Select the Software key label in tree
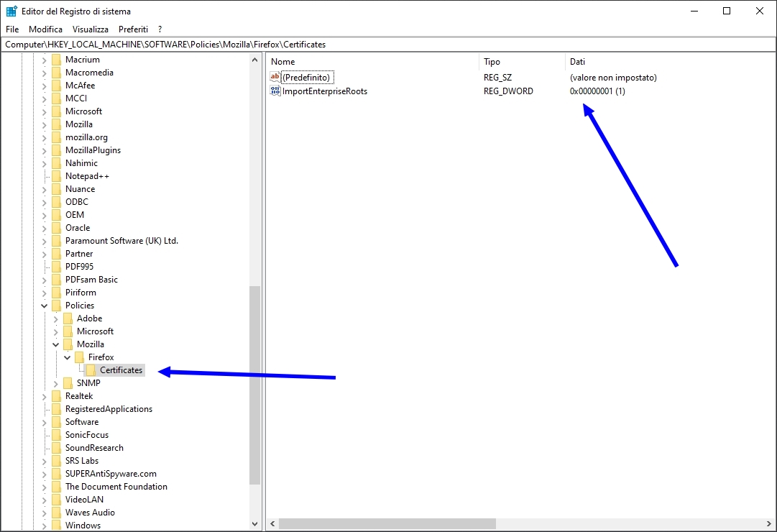This screenshot has height=532, width=777. point(82,422)
